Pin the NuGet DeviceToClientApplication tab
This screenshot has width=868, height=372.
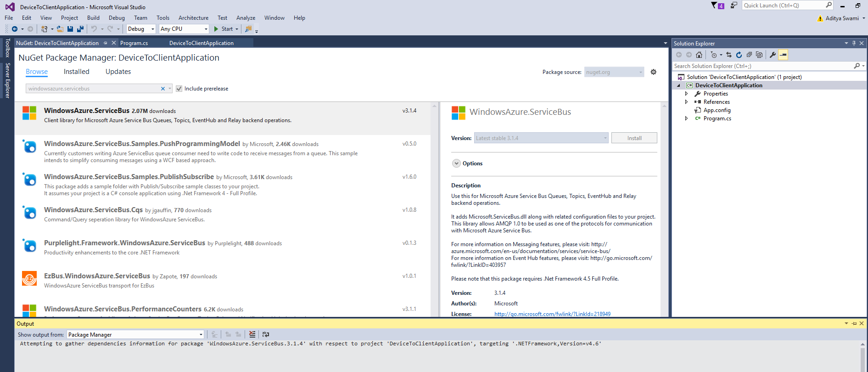coord(105,43)
